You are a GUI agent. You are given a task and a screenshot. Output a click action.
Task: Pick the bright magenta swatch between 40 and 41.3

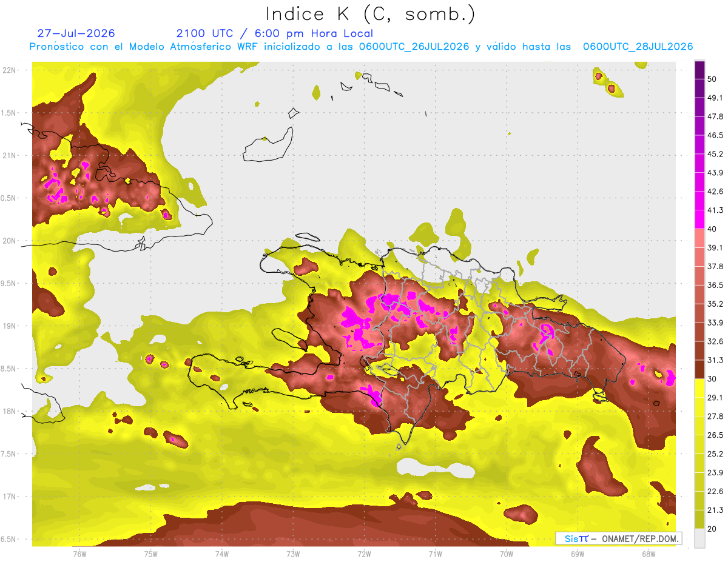tap(699, 219)
